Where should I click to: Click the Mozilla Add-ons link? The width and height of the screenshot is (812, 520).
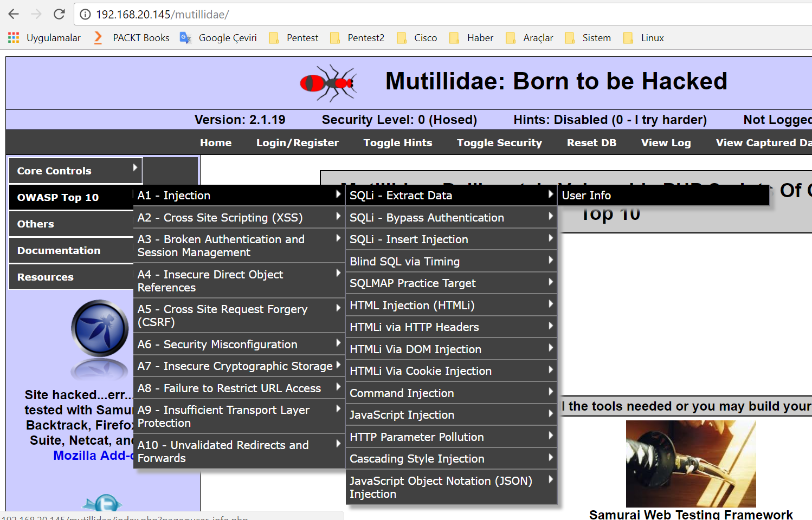coord(93,456)
